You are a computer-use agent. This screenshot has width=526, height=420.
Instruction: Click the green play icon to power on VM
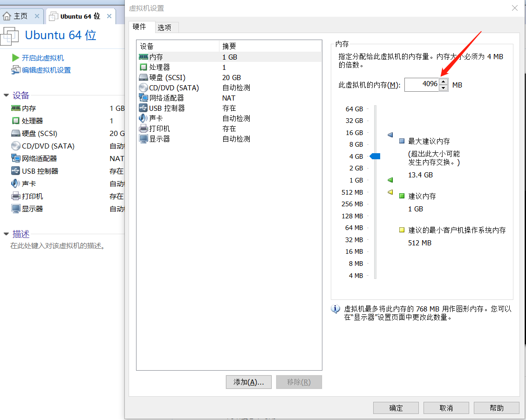coord(15,58)
